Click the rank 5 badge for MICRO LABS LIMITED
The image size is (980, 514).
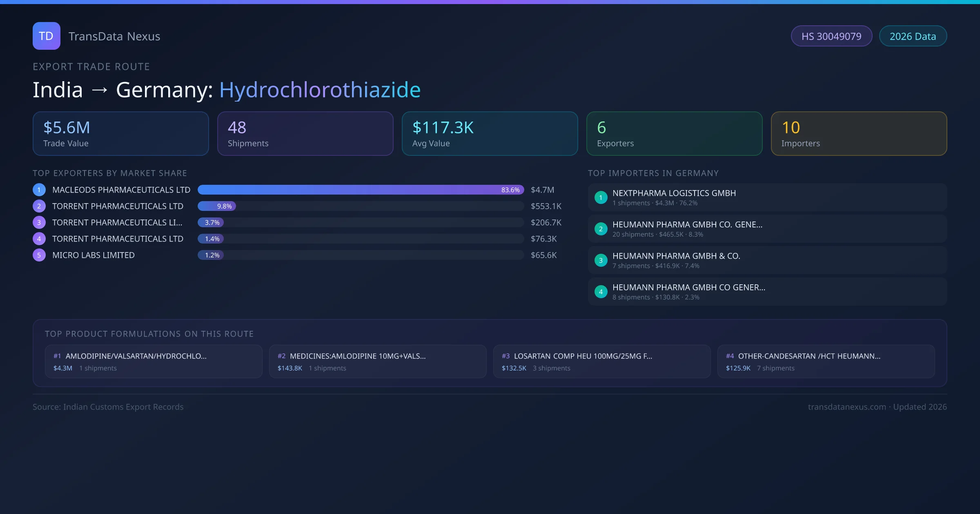[39, 255]
